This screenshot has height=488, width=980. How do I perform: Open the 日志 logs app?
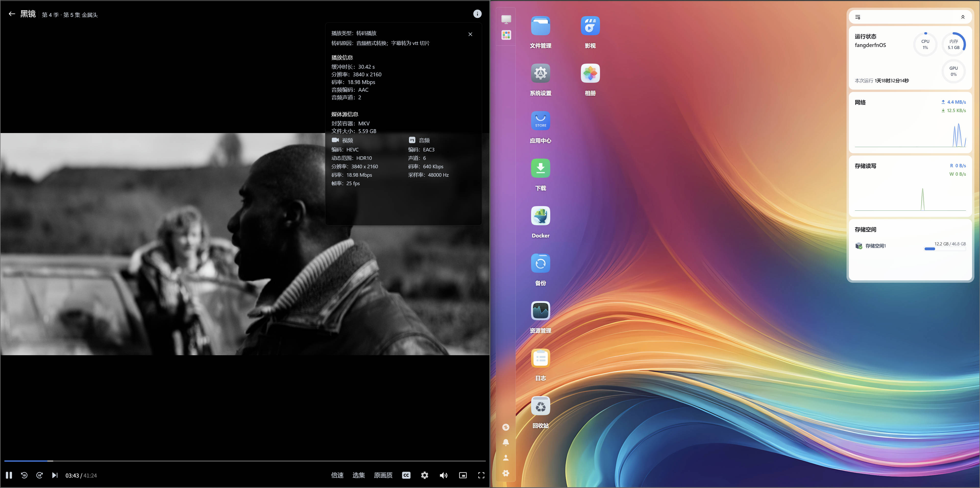540,358
